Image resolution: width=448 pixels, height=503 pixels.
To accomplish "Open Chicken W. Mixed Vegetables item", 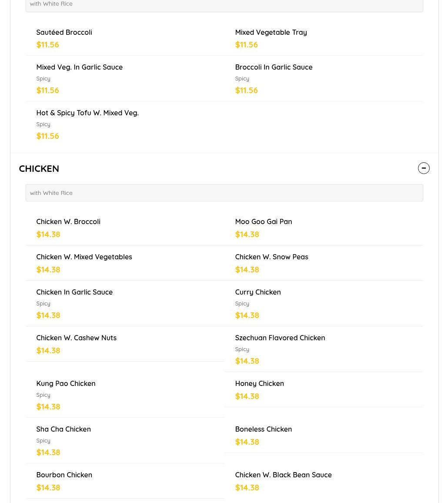I will [x=84, y=257].
